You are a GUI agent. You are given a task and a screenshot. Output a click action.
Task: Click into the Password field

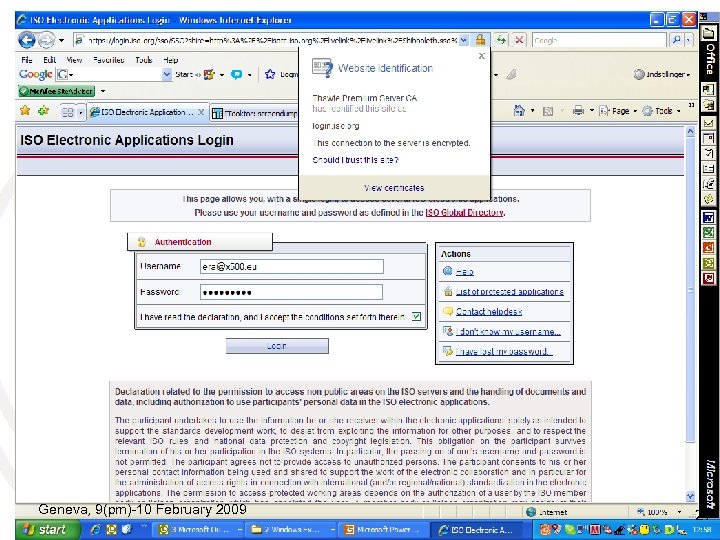(x=291, y=292)
